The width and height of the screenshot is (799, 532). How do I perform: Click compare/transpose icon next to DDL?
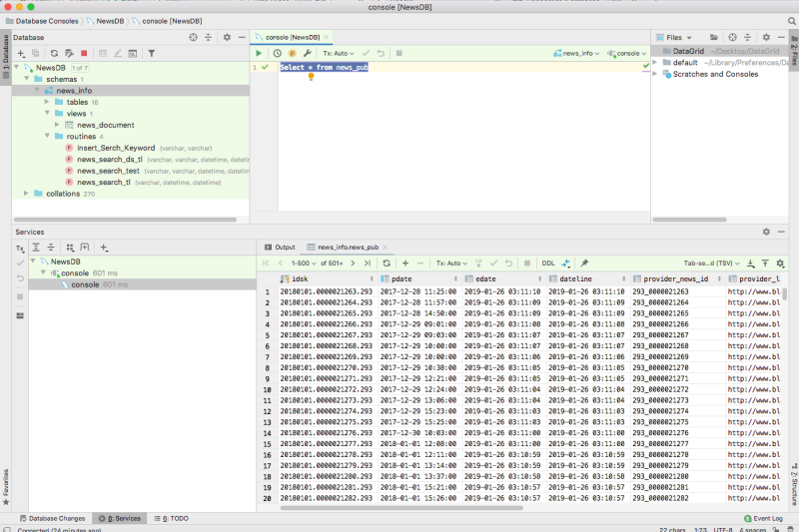565,264
